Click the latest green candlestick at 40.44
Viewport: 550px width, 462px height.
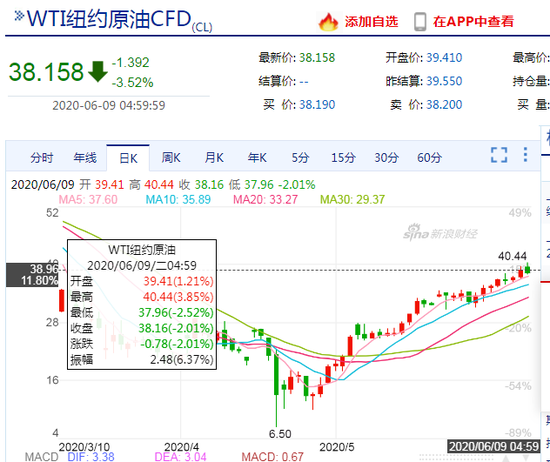click(528, 269)
